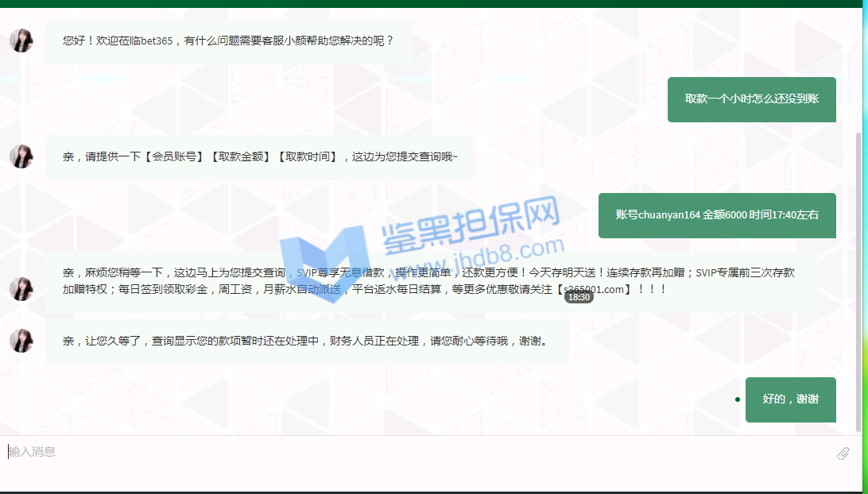Click the 欢迎莅临bet365 welcome message

pos(228,41)
